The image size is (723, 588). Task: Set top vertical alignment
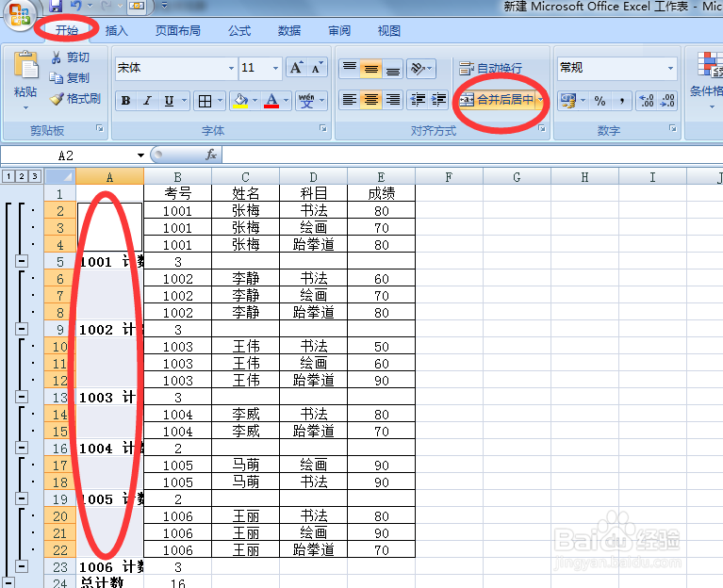[x=350, y=69]
